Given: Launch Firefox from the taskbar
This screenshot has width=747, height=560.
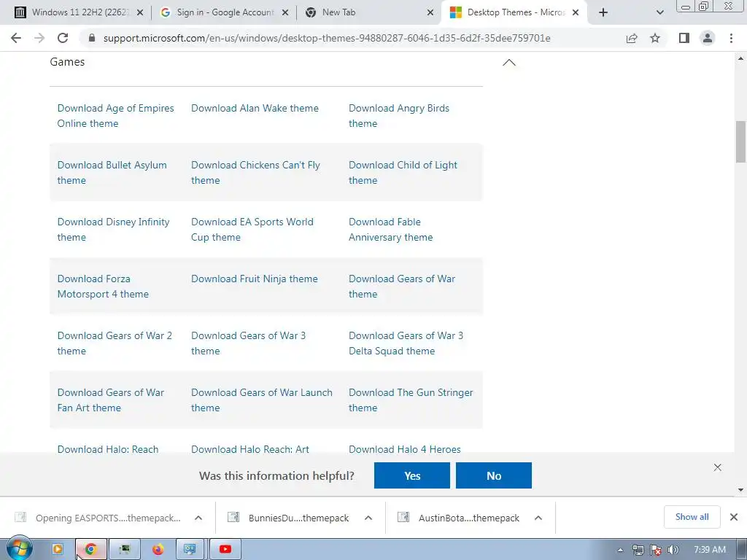Looking at the screenshot, I should [x=158, y=550].
